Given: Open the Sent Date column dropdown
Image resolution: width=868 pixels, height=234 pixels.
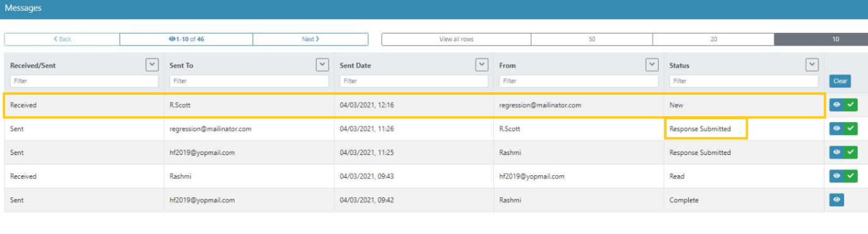Looking at the screenshot, I should tap(482, 65).
